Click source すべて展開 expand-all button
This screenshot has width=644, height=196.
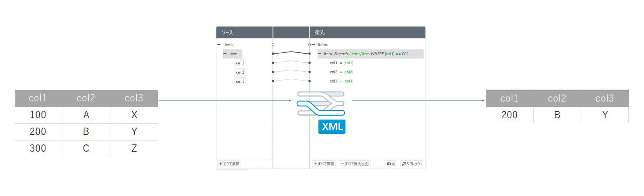point(229,164)
